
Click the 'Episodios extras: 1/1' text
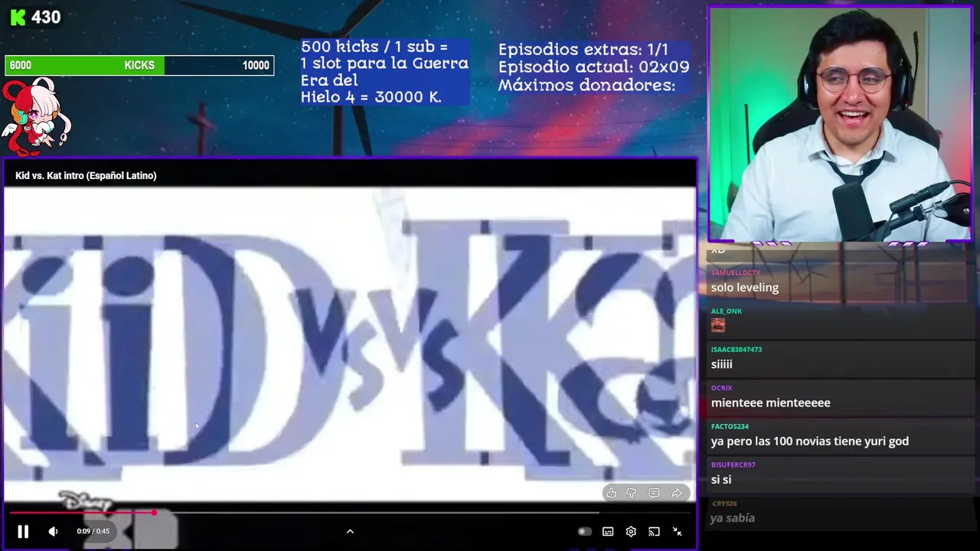(583, 50)
